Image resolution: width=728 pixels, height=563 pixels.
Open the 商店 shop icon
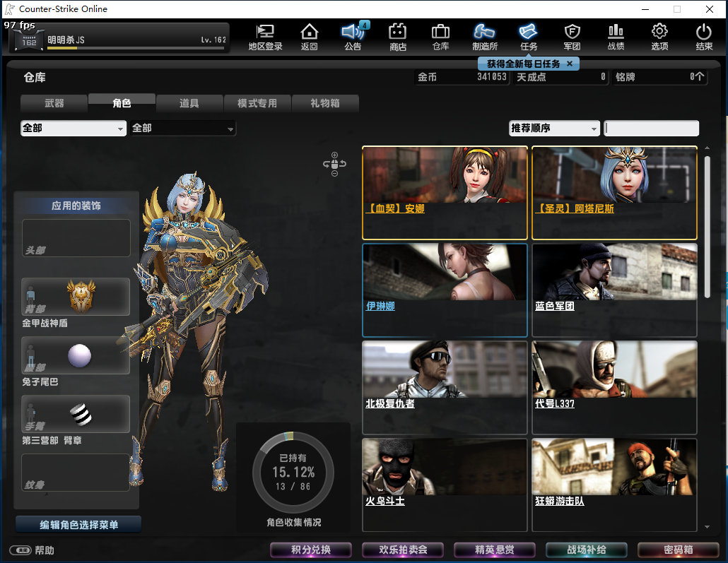pyautogui.click(x=397, y=37)
